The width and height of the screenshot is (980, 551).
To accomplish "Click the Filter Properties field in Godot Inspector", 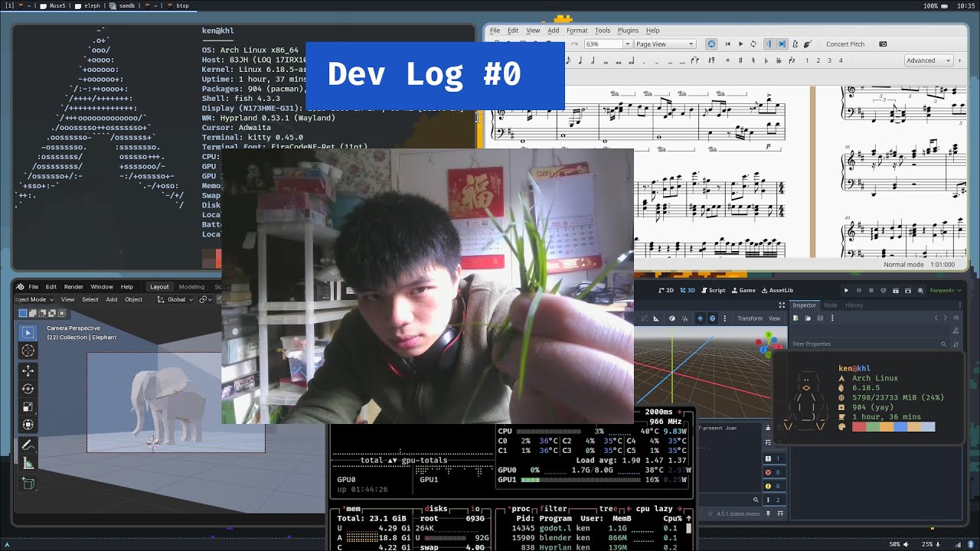I will point(868,344).
